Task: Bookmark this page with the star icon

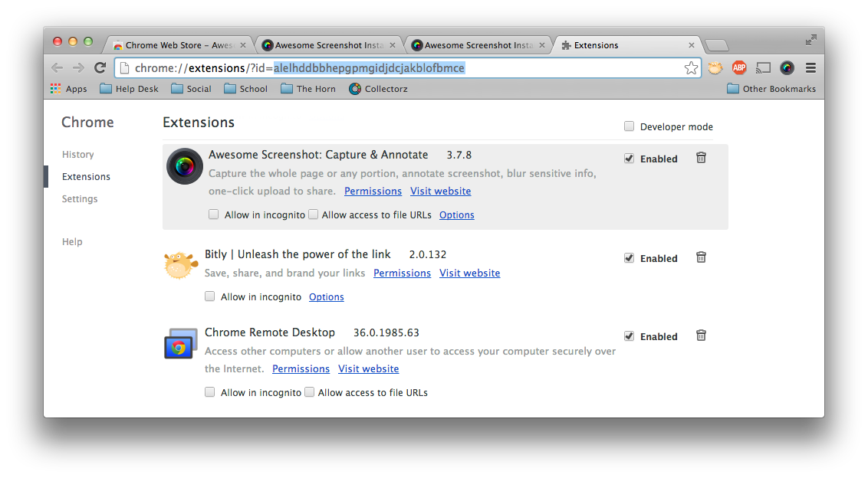Action: 691,68
